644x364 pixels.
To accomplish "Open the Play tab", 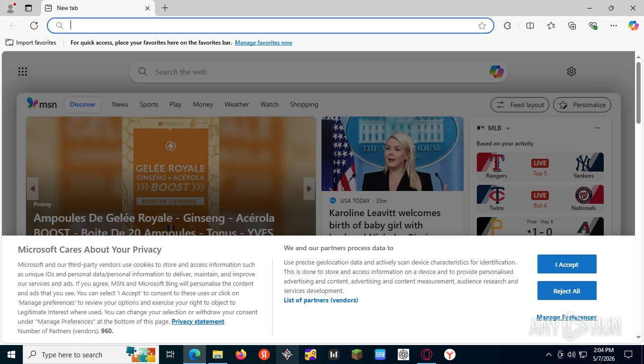I will [x=175, y=104].
